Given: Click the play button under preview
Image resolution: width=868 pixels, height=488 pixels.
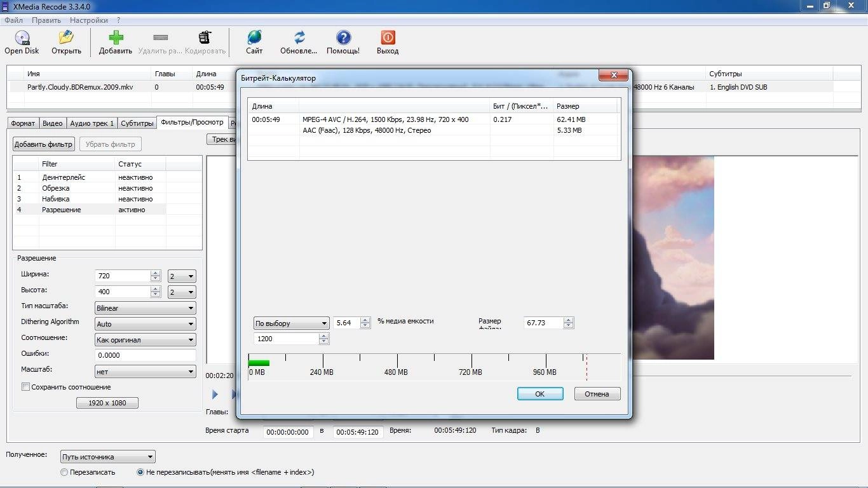Looking at the screenshot, I should click(x=215, y=395).
